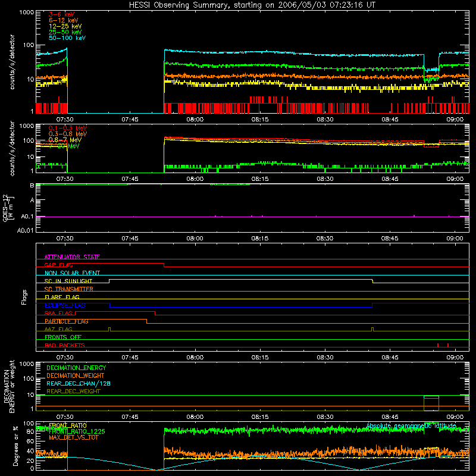Viewport: 476px width, 476px height.
Task: Click the counts/s/detector title of top panel
Action: (12, 62)
